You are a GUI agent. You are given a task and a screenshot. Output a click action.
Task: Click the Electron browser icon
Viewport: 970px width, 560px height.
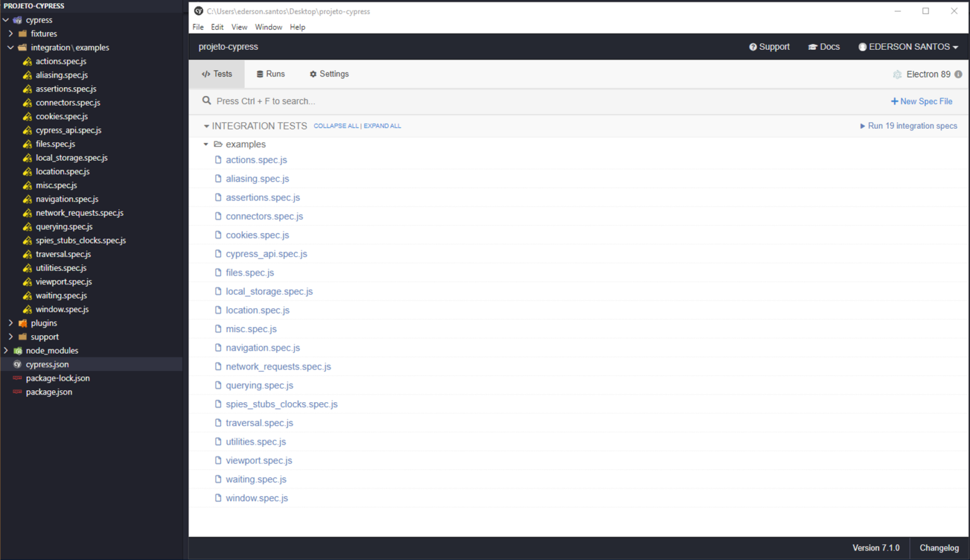(x=897, y=74)
